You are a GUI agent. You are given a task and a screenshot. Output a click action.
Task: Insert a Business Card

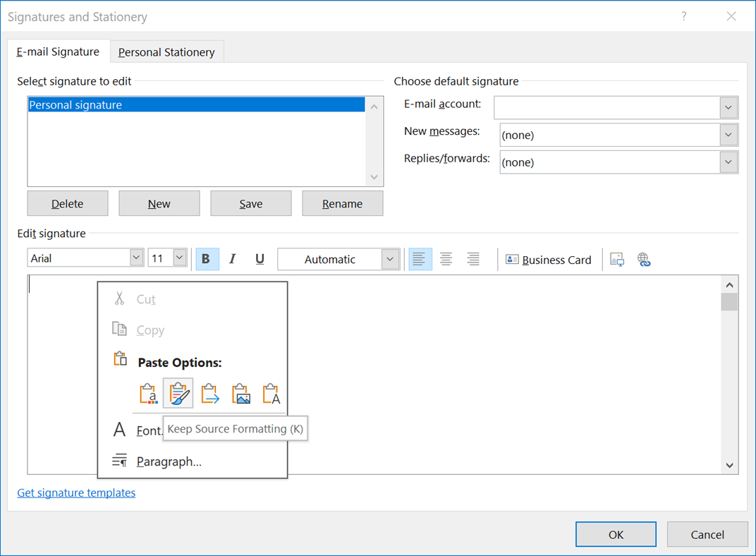(548, 260)
